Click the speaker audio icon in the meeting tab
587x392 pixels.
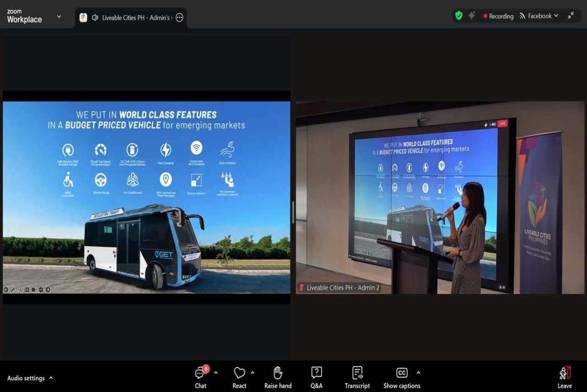(x=95, y=17)
